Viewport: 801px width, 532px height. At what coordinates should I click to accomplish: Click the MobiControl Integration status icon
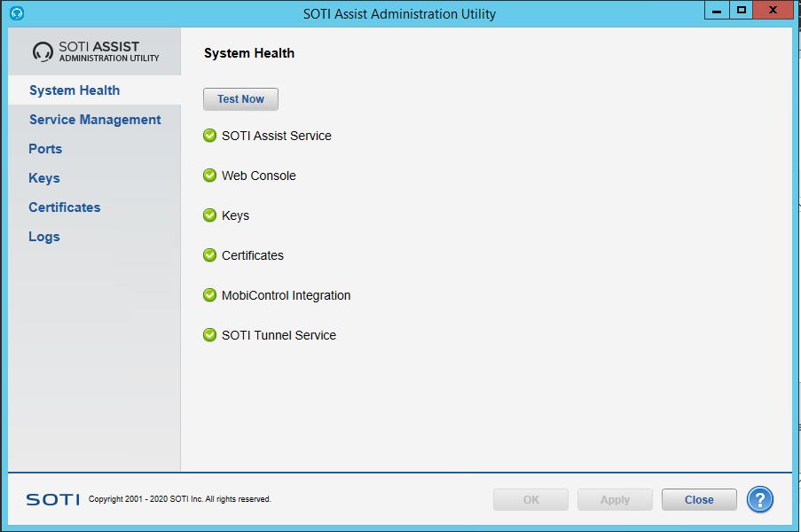(209, 294)
